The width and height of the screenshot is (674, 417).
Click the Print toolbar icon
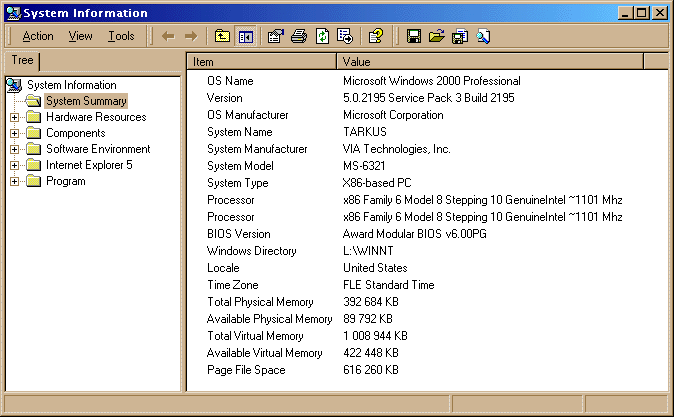point(299,36)
